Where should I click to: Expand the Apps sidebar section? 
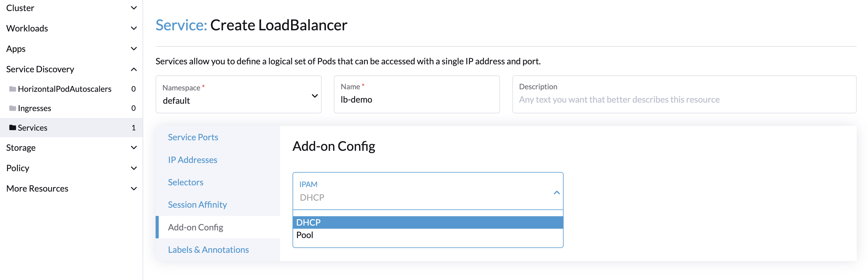pyautogui.click(x=134, y=48)
